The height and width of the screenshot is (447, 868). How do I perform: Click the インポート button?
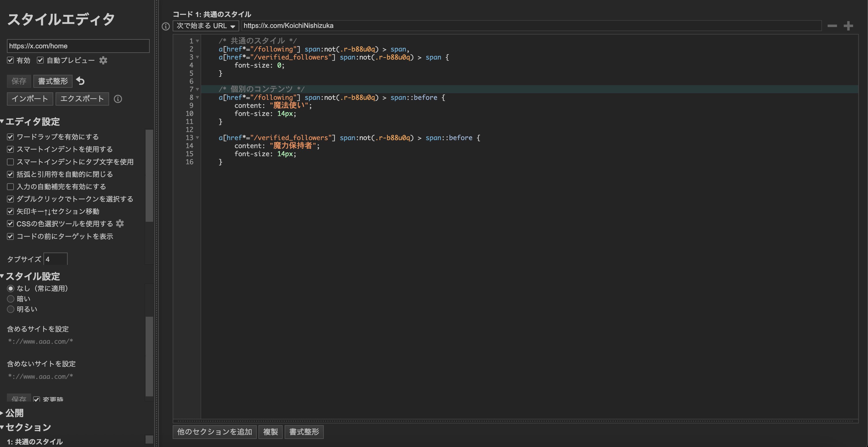click(x=30, y=99)
